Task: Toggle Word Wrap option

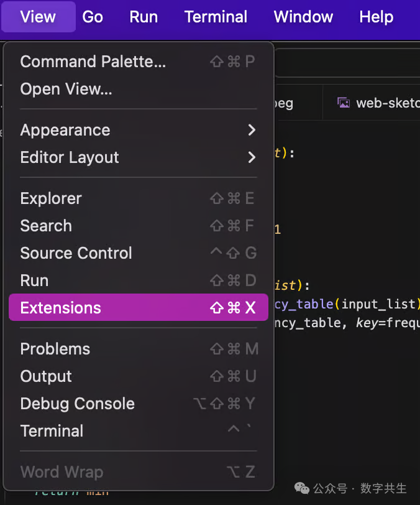Action: click(x=62, y=472)
